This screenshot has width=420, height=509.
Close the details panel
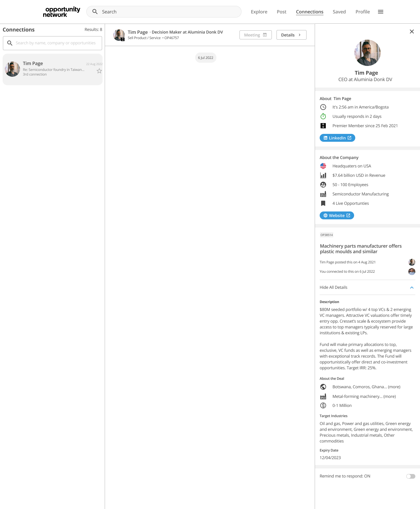click(x=412, y=32)
